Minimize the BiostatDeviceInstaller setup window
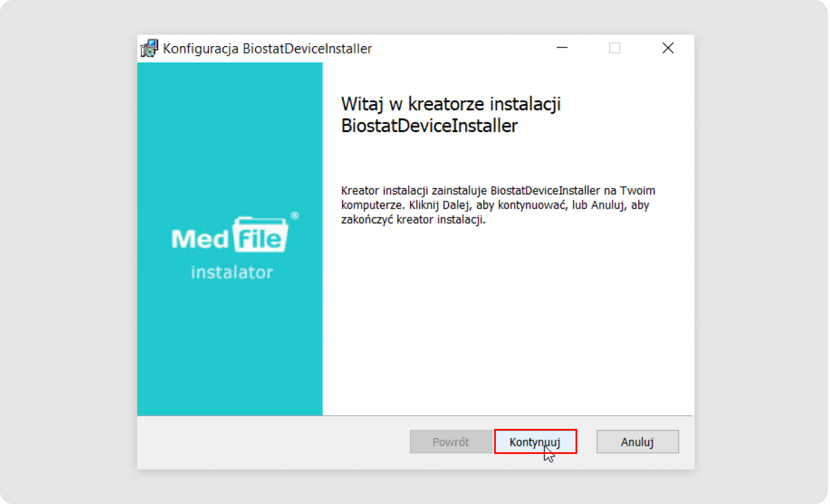Screen dimensions: 830x504 pyautogui.click(x=562, y=48)
